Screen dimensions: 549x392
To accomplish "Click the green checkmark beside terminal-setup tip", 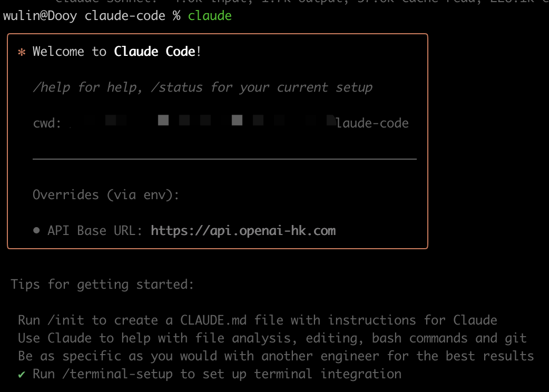I will pyautogui.click(x=22, y=374).
